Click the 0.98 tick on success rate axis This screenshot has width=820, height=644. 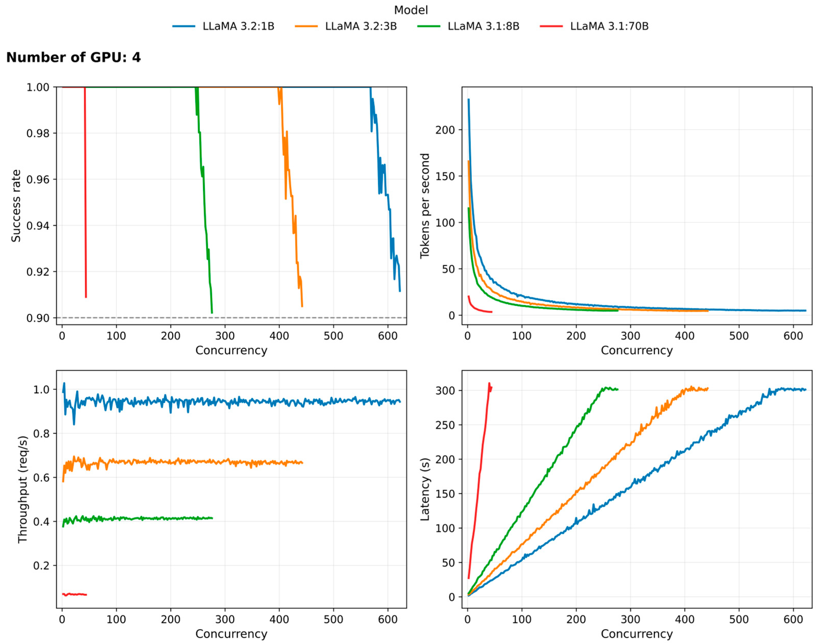[38, 133]
